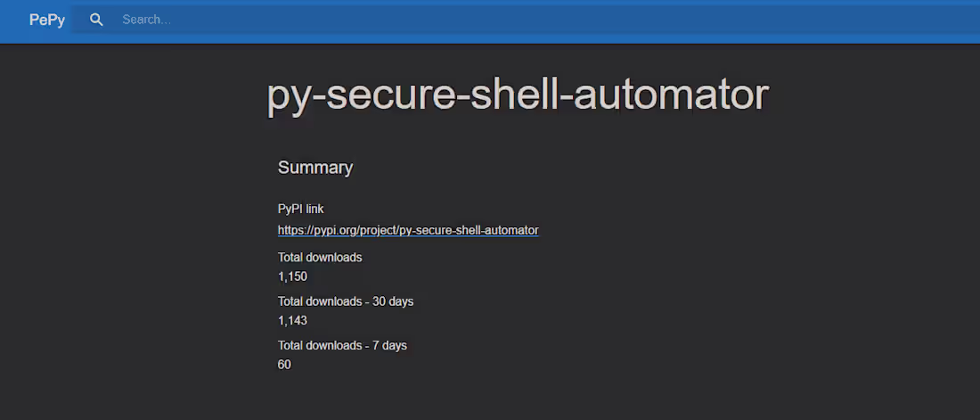This screenshot has height=420, width=980.
Task: Open the pypi.org project link
Action: (x=408, y=230)
